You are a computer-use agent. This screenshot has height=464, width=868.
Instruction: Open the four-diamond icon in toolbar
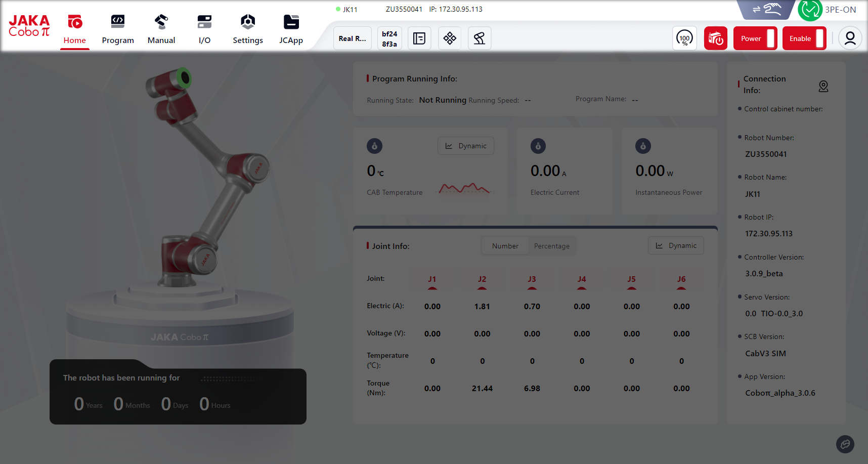pos(449,38)
